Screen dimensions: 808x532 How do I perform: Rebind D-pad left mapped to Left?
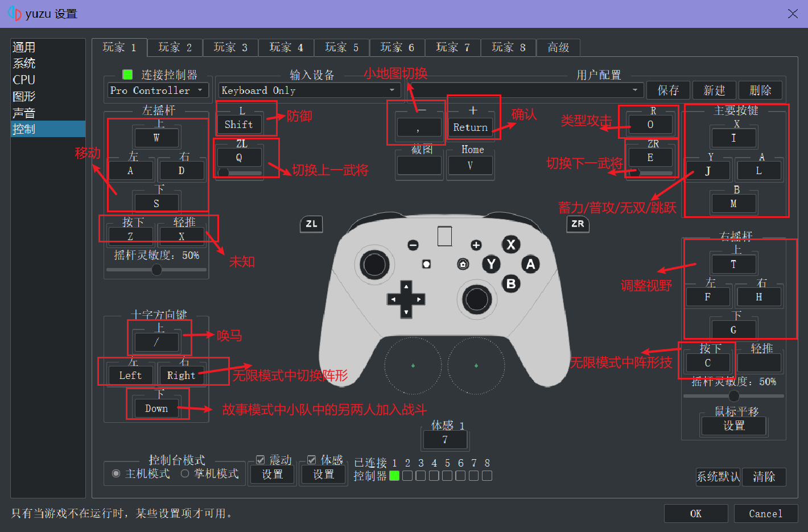[x=130, y=376]
